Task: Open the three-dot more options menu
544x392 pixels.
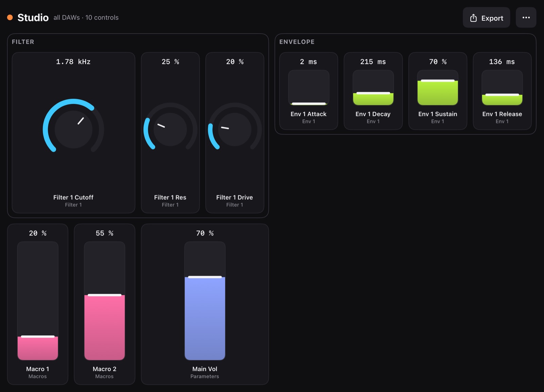Action: [x=526, y=18]
